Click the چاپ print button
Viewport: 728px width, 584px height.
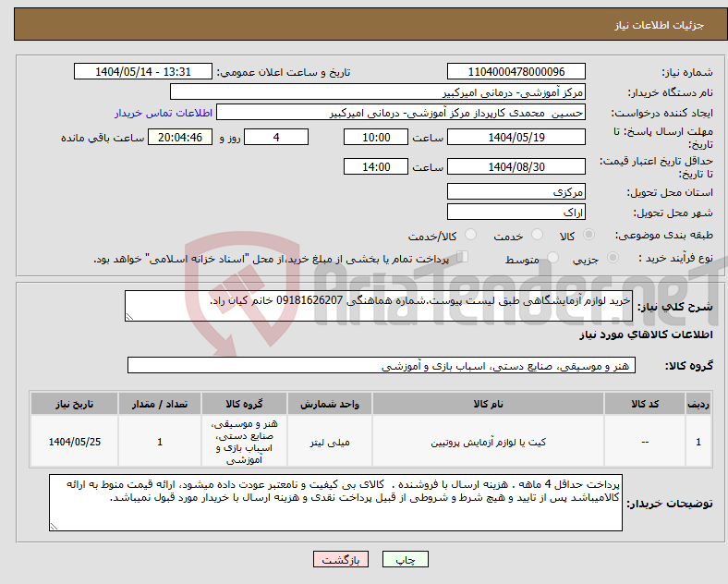point(406,559)
